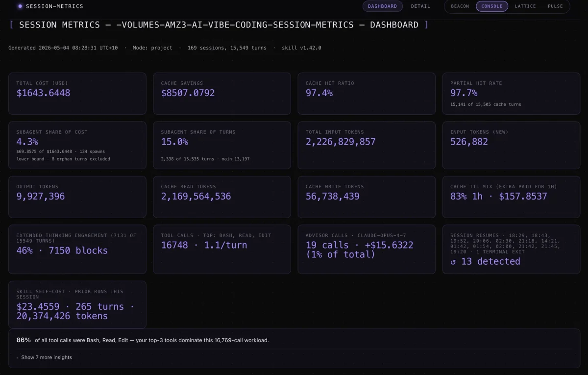Click the 'Generated 2026-05-04 08:28:31' timestamp

63,48
